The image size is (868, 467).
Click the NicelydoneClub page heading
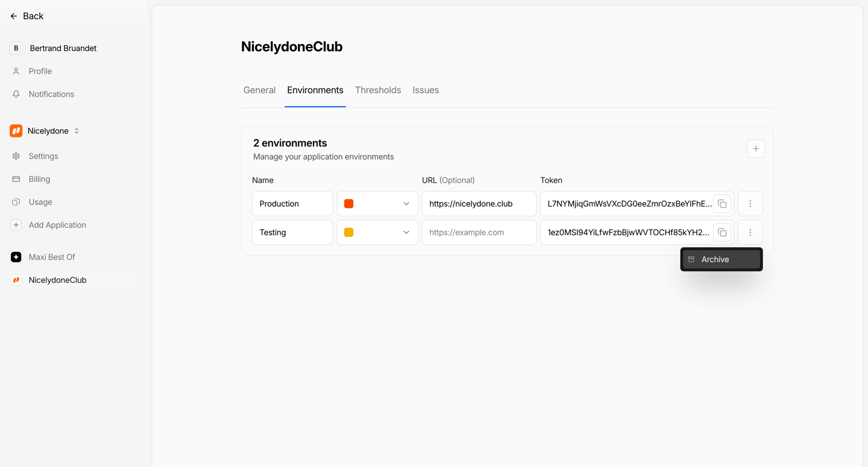click(x=292, y=46)
